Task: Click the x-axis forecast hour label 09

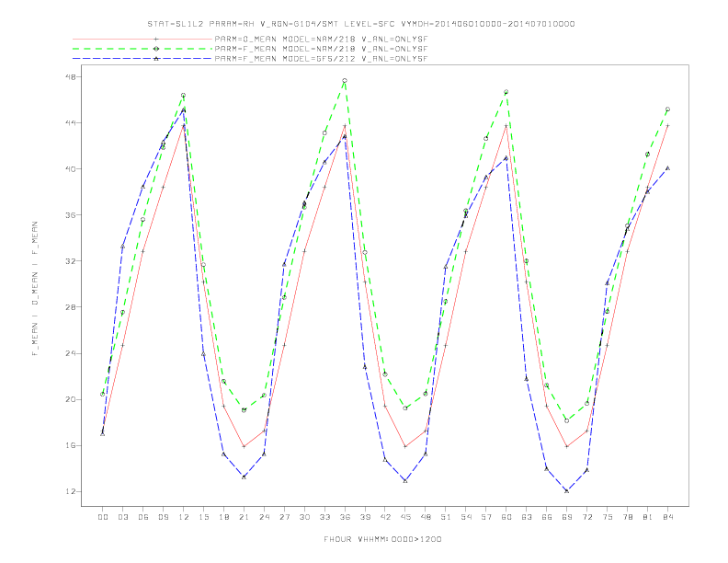Action: 163,517
